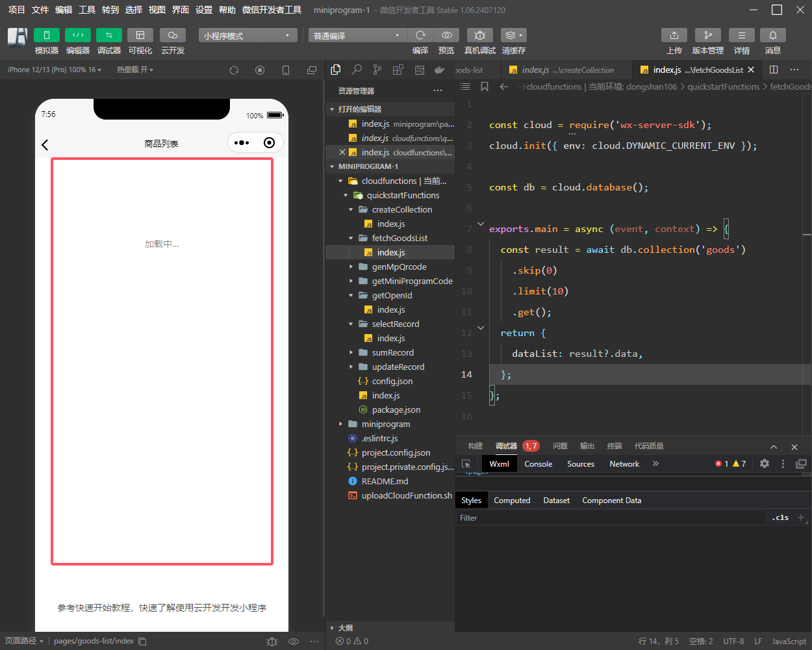
Task: Copy the page path pages/goods-list/index icon
Action: pyautogui.click(x=142, y=641)
